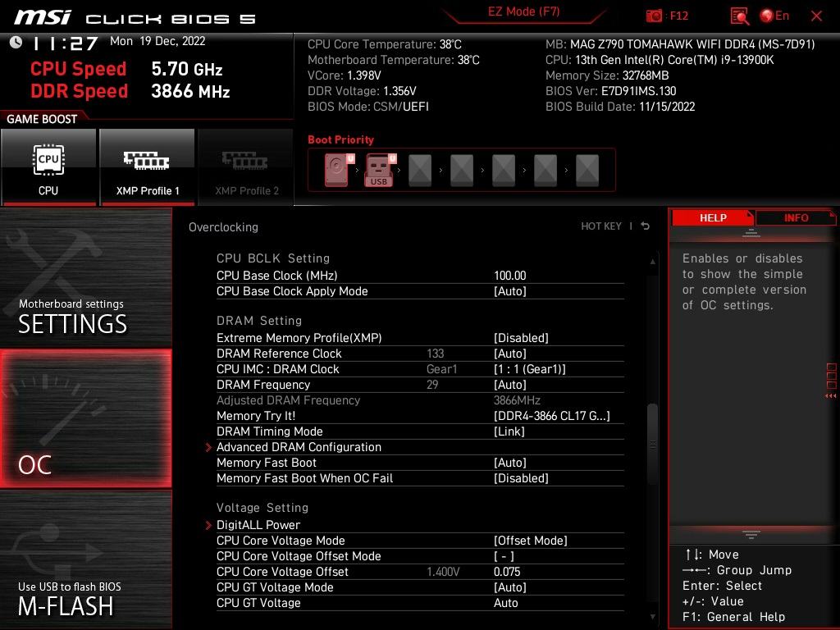Click the Adjusted DRAM Frequency row
840x630 pixels.
(x=420, y=400)
